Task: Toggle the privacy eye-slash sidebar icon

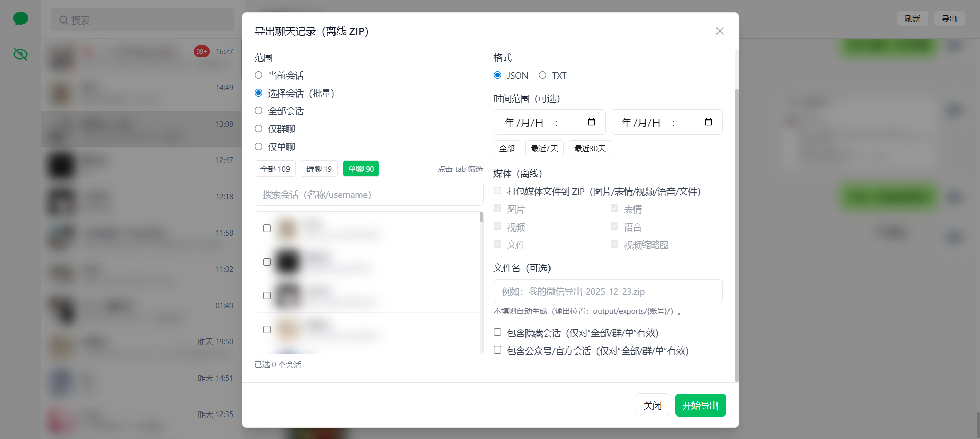Action: pos(20,54)
